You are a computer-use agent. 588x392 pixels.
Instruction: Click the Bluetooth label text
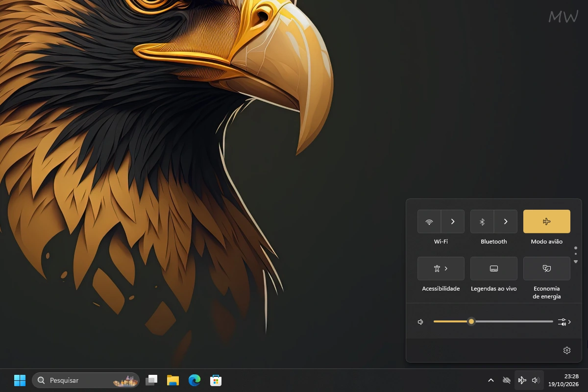pyautogui.click(x=494, y=242)
